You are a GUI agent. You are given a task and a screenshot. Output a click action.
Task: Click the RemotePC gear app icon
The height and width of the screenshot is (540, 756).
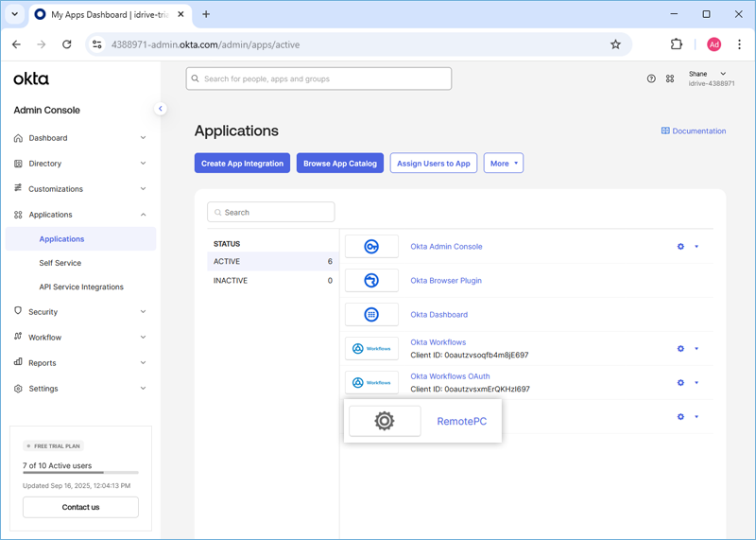(385, 421)
